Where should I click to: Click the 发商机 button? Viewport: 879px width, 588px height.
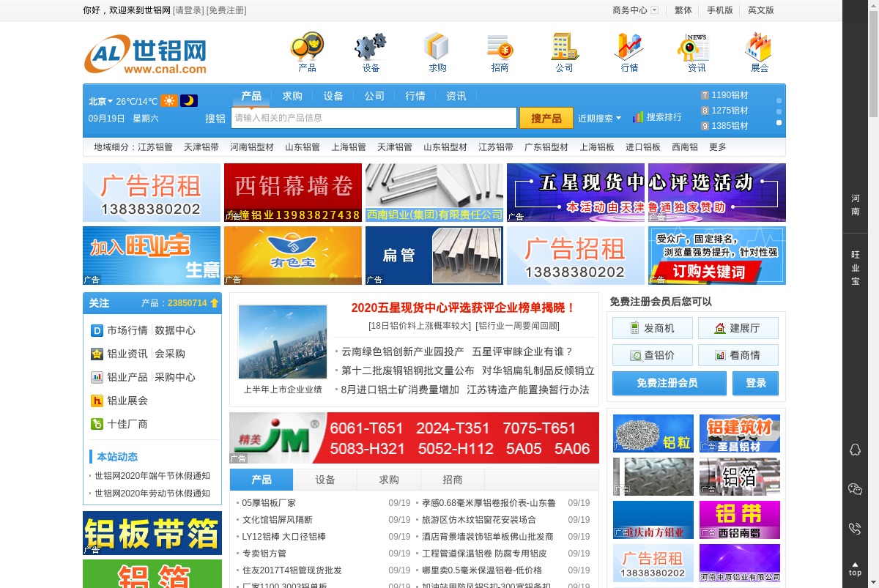653,328
